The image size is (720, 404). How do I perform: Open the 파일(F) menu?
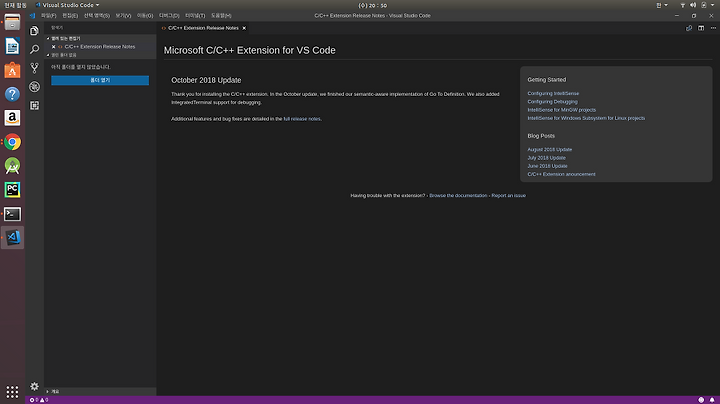point(49,16)
